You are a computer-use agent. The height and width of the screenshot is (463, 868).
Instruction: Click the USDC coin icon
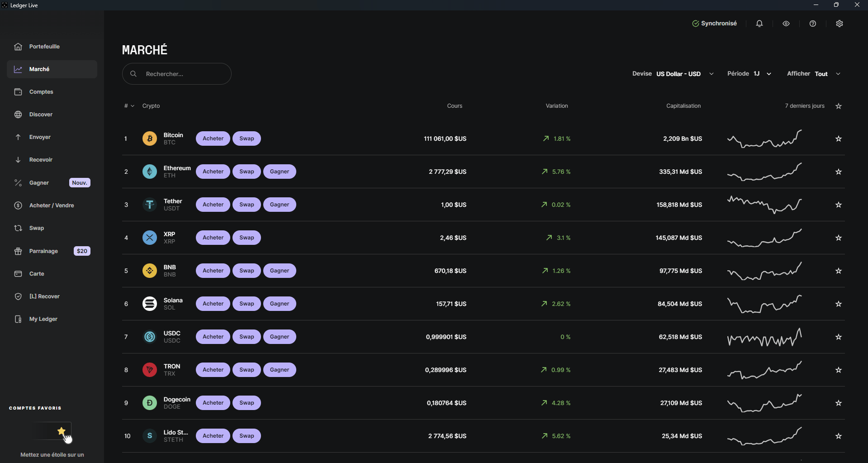pyautogui.click(x=150, y=337)
